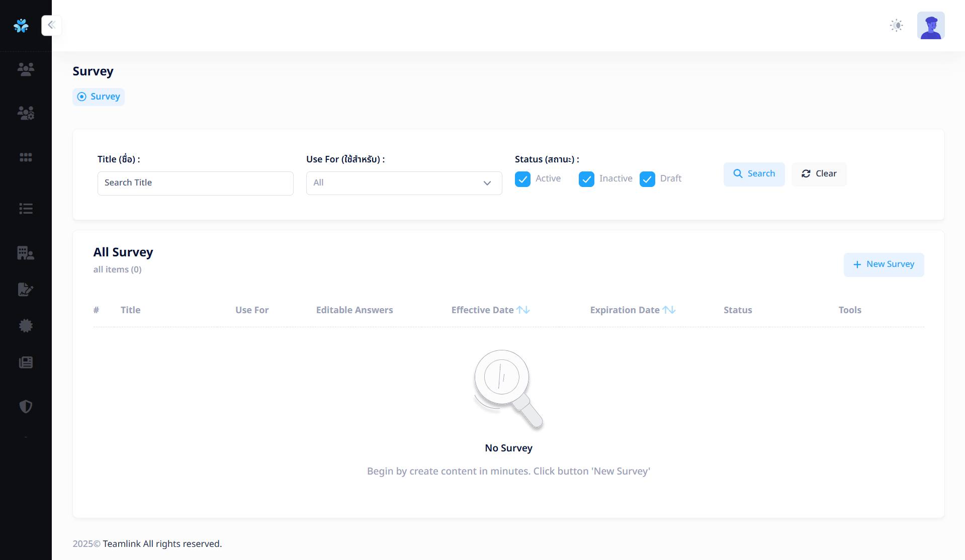The height and width of the screenshot is (560, 965).
Task: Sort by Effective Date column arrows
Action: pos(523,310)
